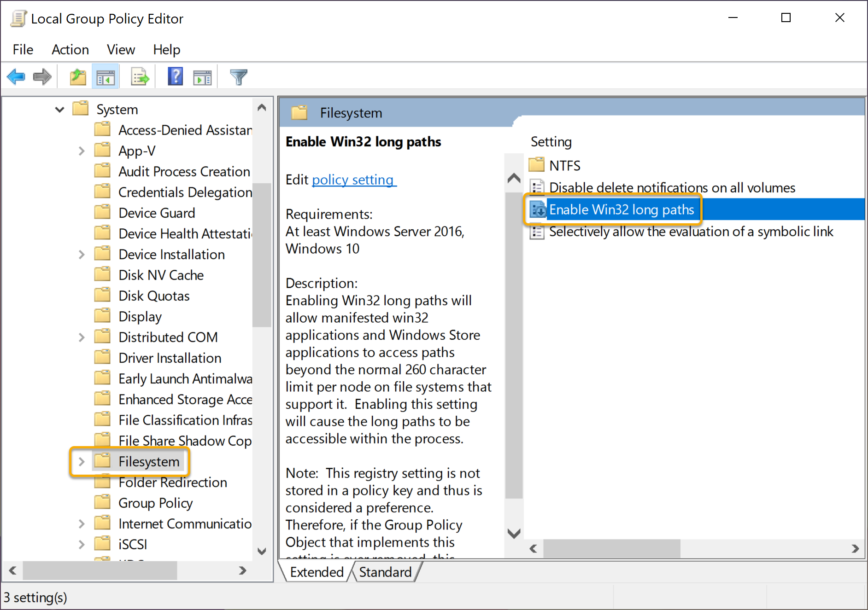Select Enable Win32 long paths setting

pos(622,209)
